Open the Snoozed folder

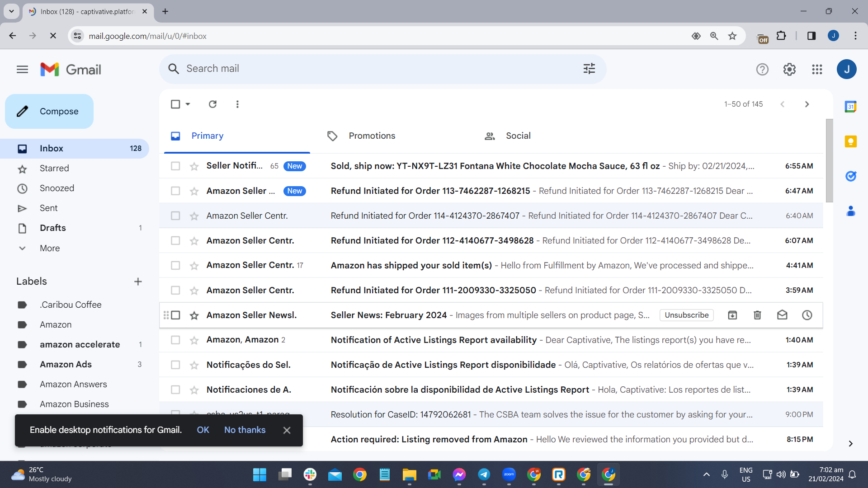[75, 188]
